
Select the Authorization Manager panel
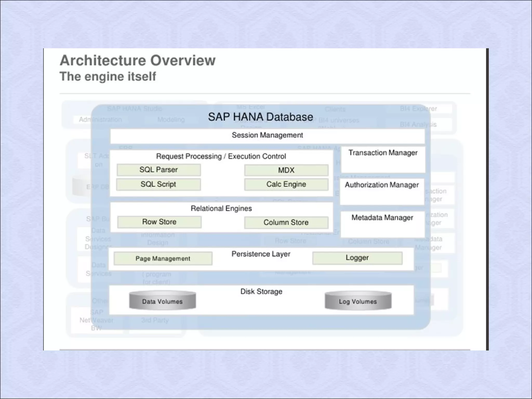click(382, 191)
